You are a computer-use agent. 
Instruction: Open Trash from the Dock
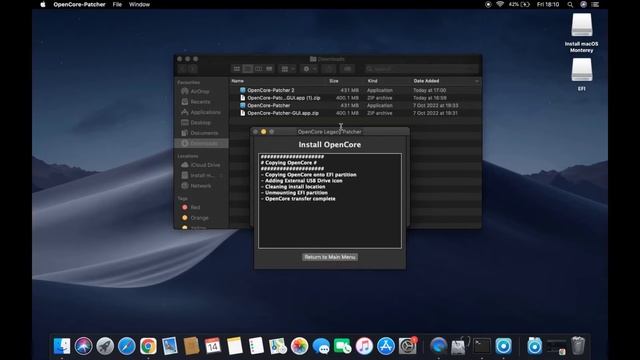click(x=578, y=346)
